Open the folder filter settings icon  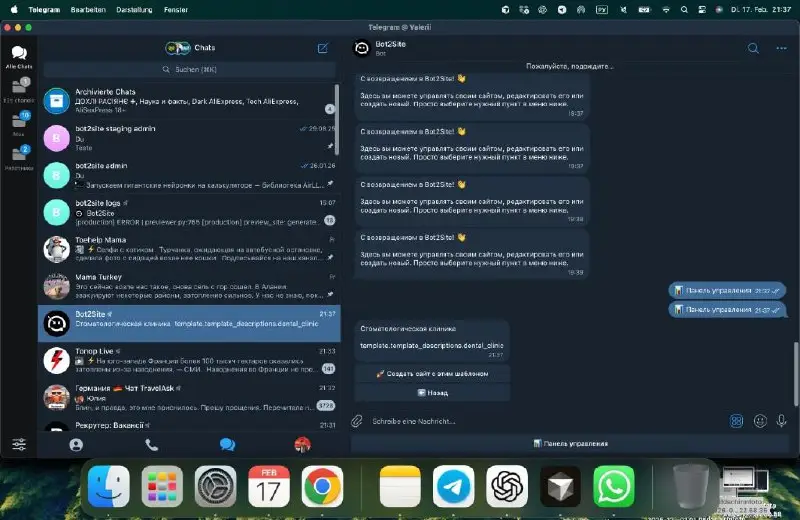click(x=18, y=445)
